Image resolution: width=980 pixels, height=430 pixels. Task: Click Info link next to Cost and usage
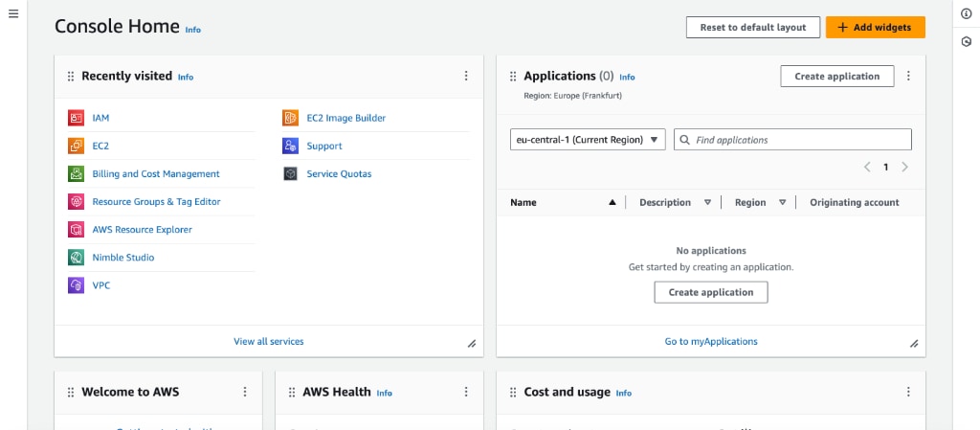pyautogui.click(x=624, y=393)
